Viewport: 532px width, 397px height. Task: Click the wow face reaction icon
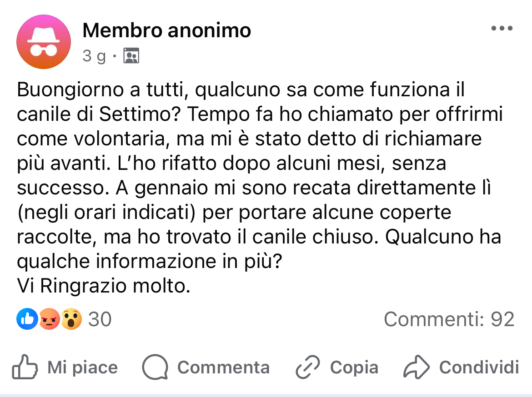click(71, 319)
